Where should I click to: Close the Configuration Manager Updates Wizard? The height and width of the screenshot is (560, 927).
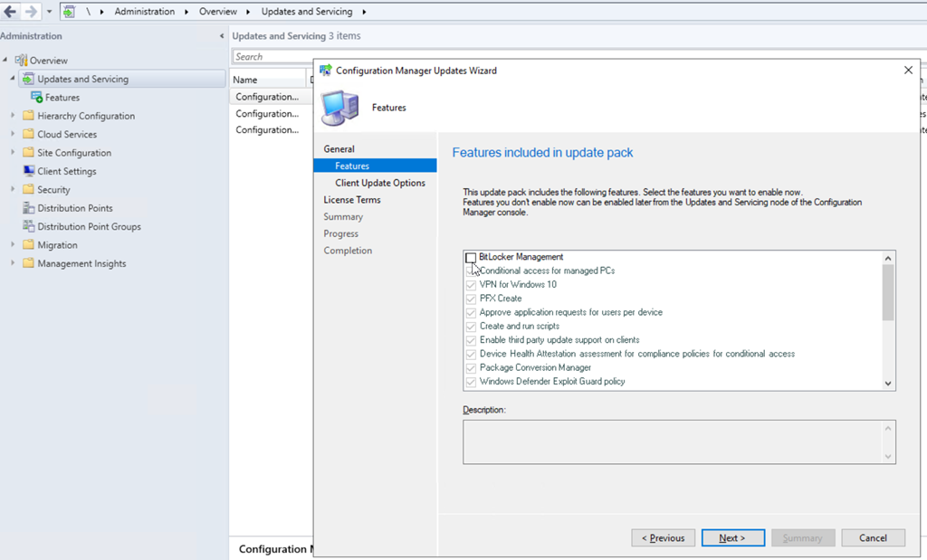tap(908, 71)
